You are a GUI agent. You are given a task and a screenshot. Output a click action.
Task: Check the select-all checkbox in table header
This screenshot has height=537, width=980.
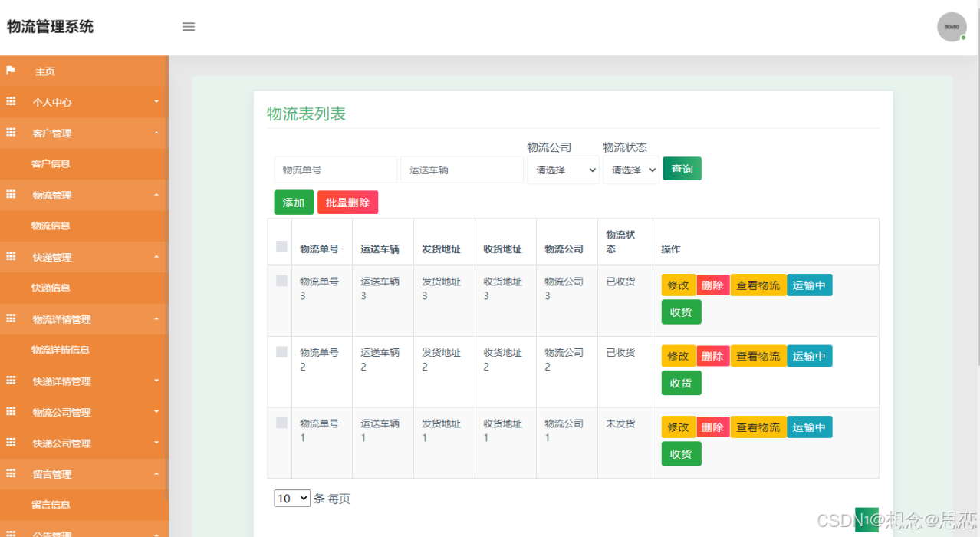click(281, 246)
